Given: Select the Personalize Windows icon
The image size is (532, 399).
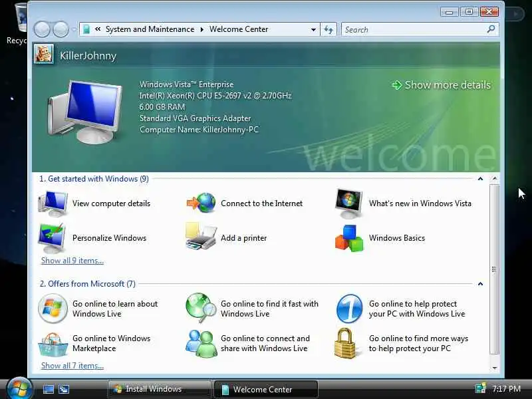Looking at the screenshot, I should [52, 238].
